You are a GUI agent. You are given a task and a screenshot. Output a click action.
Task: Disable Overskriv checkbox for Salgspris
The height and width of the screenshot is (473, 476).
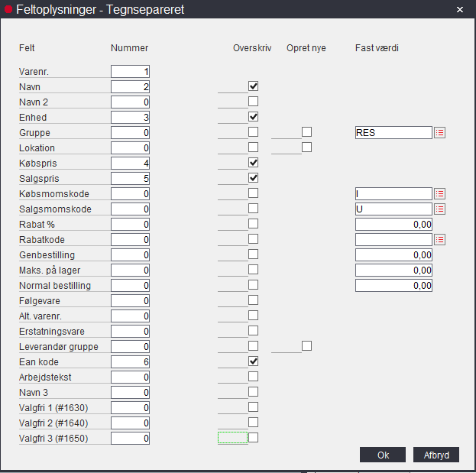coord(253,178)
